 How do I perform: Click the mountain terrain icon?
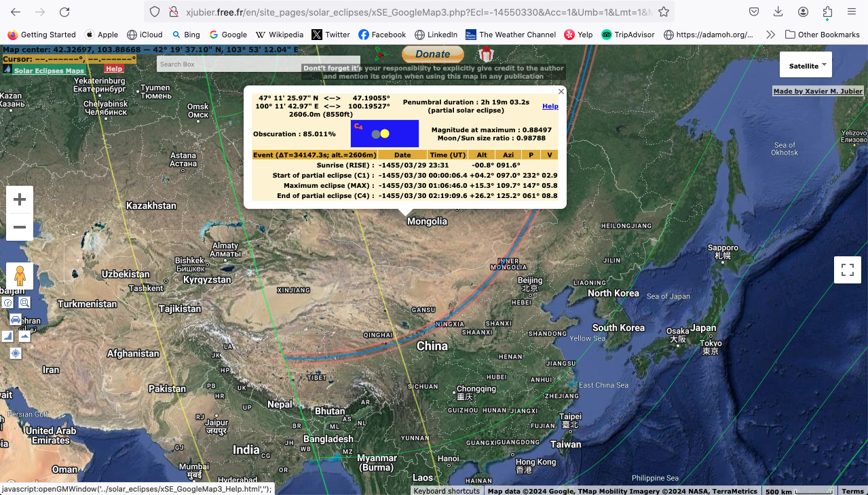pyautogui.click(x=24, y=336)
